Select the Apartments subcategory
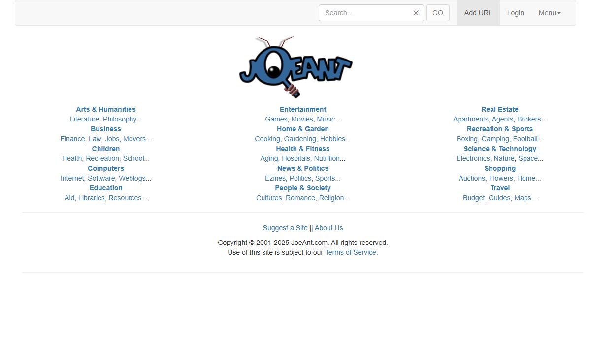The height and width of the screenshot is (364, 591). 471,119
